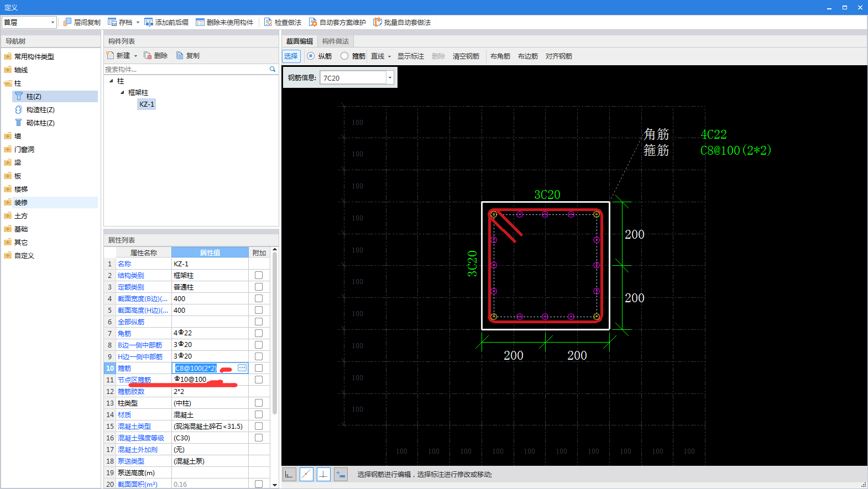The width and height of the screenshot is (868, 489).
Task: Switch to the 截面编辑 tab
Action: click(299, 41)
